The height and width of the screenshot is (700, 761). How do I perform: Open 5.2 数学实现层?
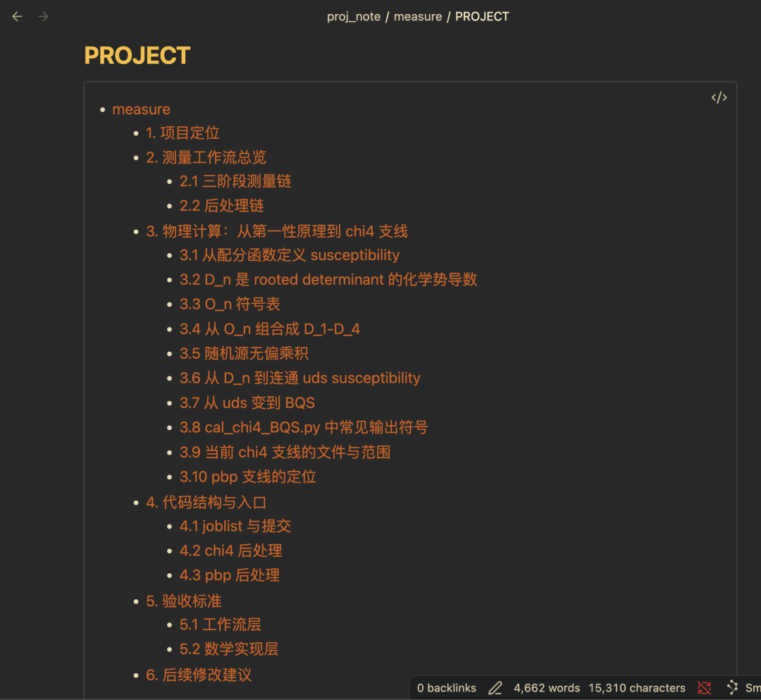(x=229, y=649)
